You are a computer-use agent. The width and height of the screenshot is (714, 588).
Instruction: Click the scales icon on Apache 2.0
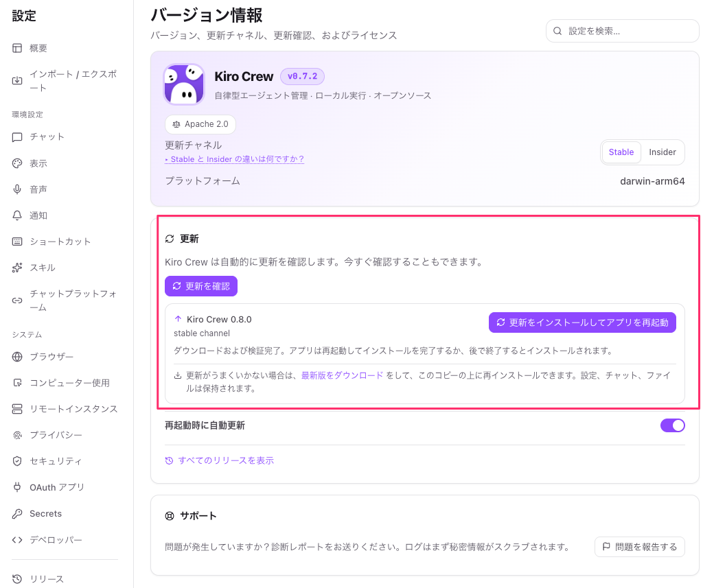pyautogui.click(x=176, y=124)
